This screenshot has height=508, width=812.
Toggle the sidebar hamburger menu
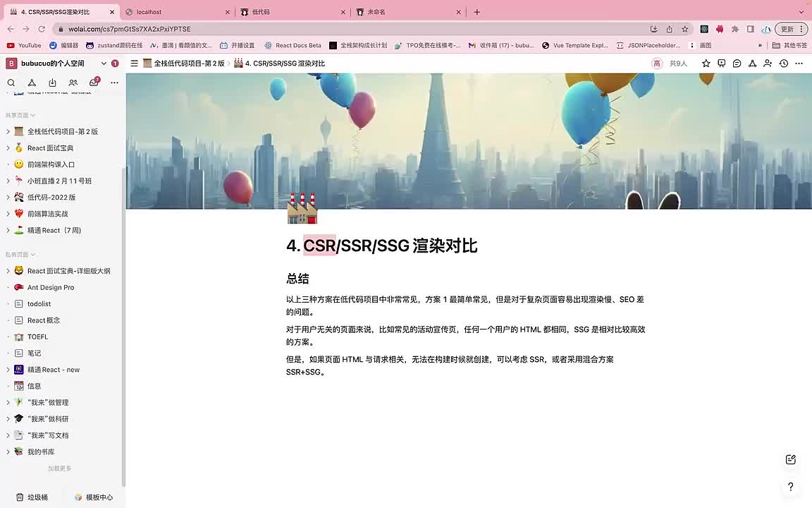coord(134,64)
